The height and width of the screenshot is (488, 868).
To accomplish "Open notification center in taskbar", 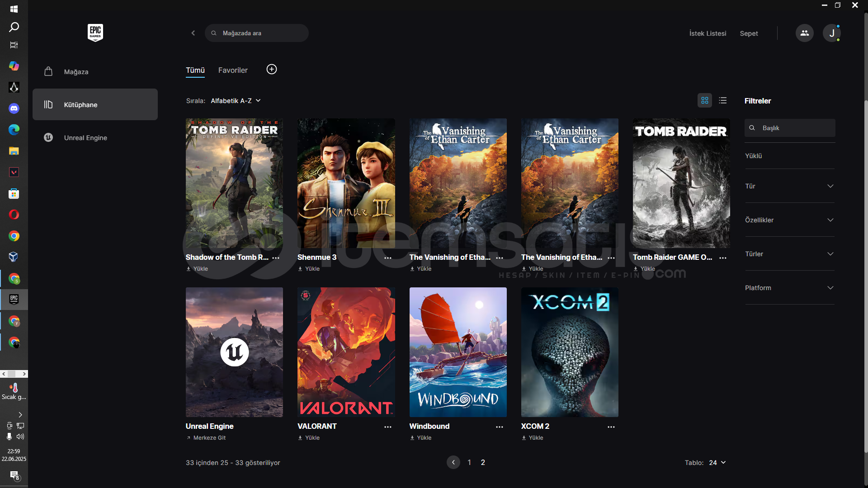I will click(14, 475).
